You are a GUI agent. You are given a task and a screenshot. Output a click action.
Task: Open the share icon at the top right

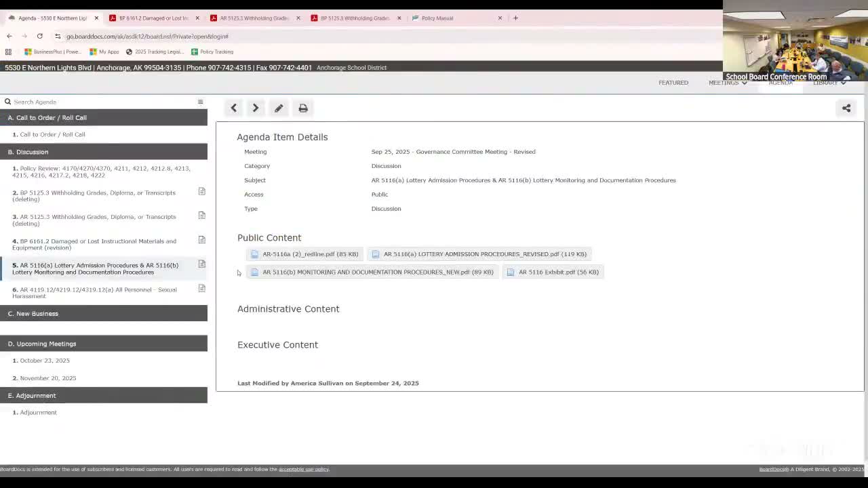click(846, 108)
